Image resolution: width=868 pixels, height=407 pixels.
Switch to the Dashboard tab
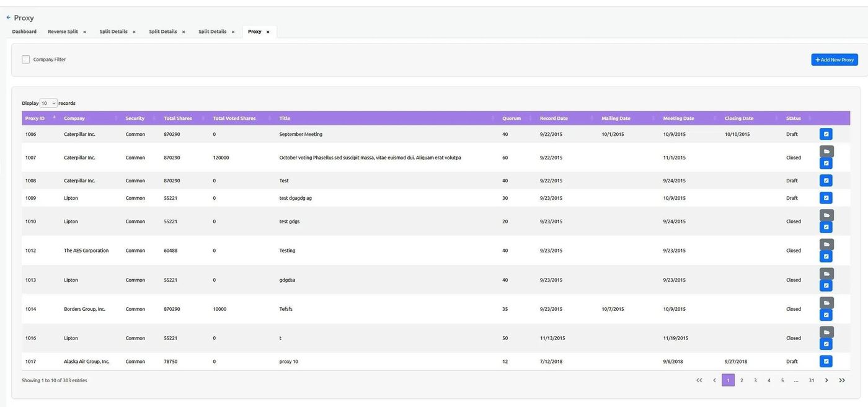pyautogui.click(x=24, y=32)
